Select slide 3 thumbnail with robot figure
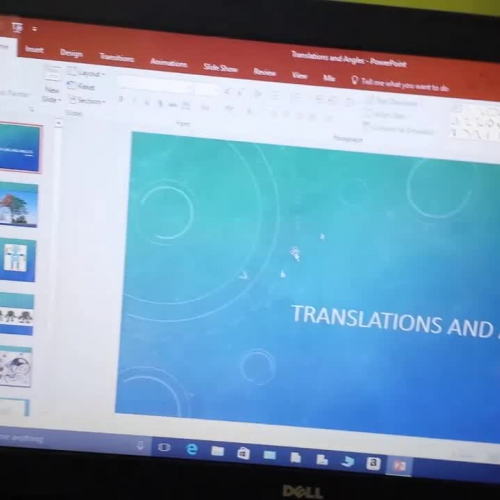The image size is (500, 500). [x=17, y=260]
